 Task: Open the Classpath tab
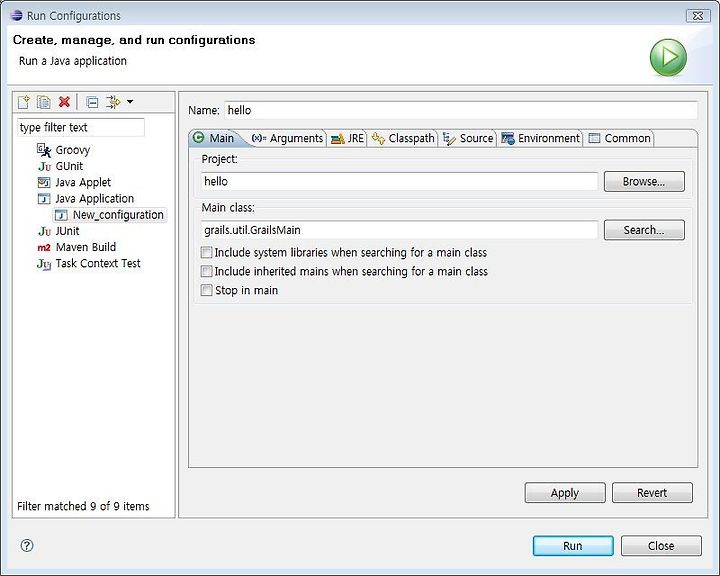pos(403,138)
